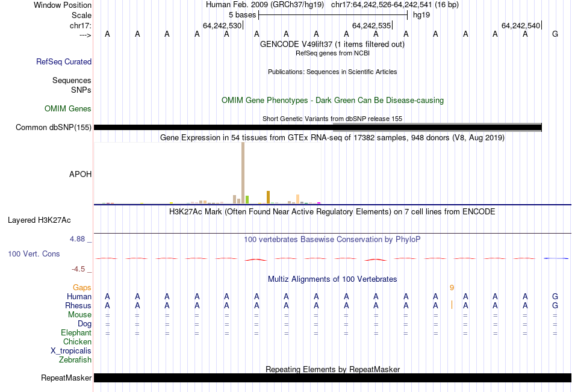Click the golden-brown GTEx expression bar
572x392 pixels.
pos(268,197)
